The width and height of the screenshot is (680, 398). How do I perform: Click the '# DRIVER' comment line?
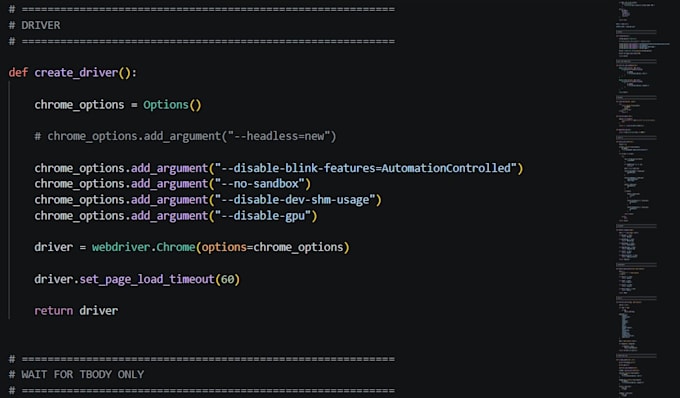point(34,26)
